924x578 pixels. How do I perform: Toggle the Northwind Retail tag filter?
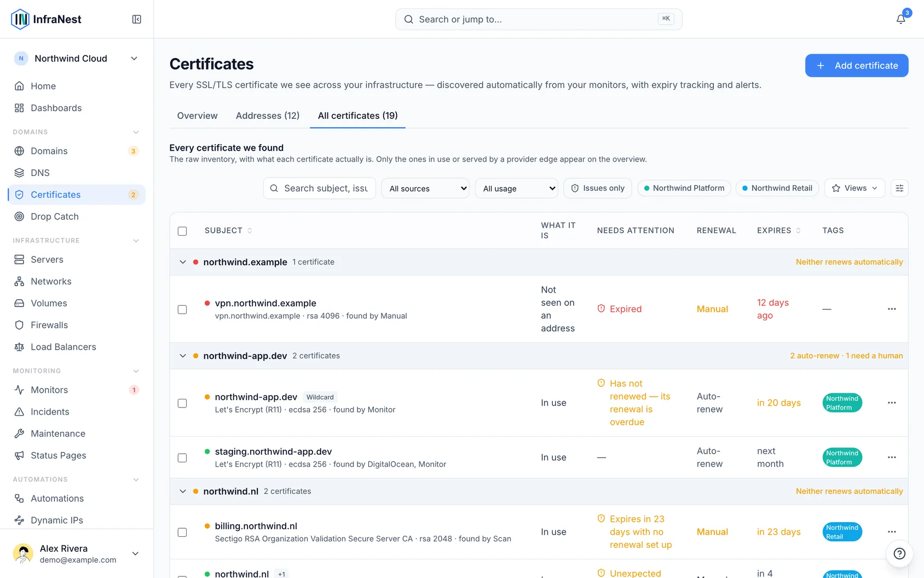tap(777, 188)
